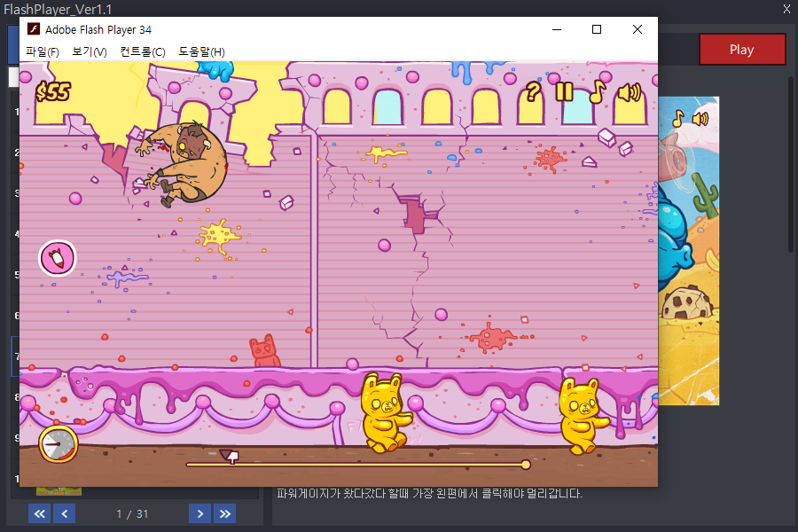Screen dimensions: 798x532
Task: Click the left yellow gummy bear
Action: (386, 412)
